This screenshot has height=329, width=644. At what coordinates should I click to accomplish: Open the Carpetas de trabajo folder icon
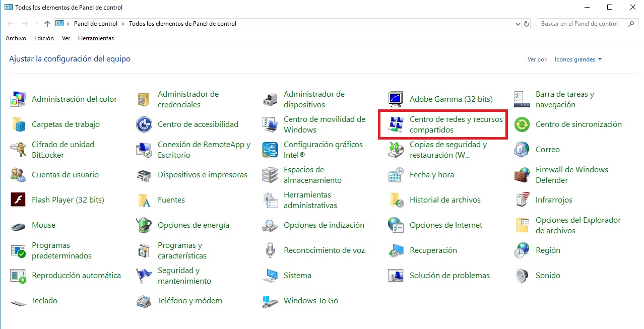pos(18,124)
